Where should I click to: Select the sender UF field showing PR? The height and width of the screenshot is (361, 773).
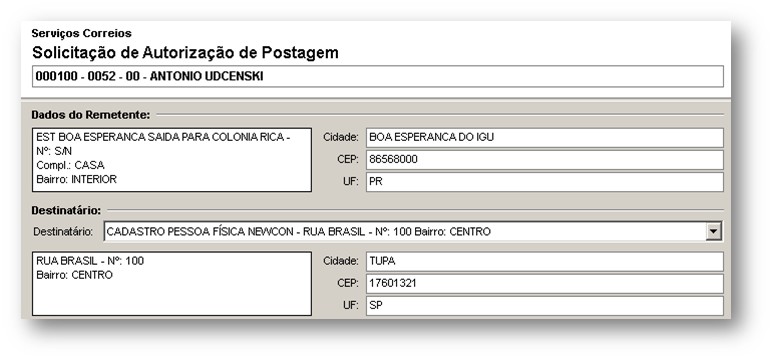pyautogui.click(x=545, y=181)
